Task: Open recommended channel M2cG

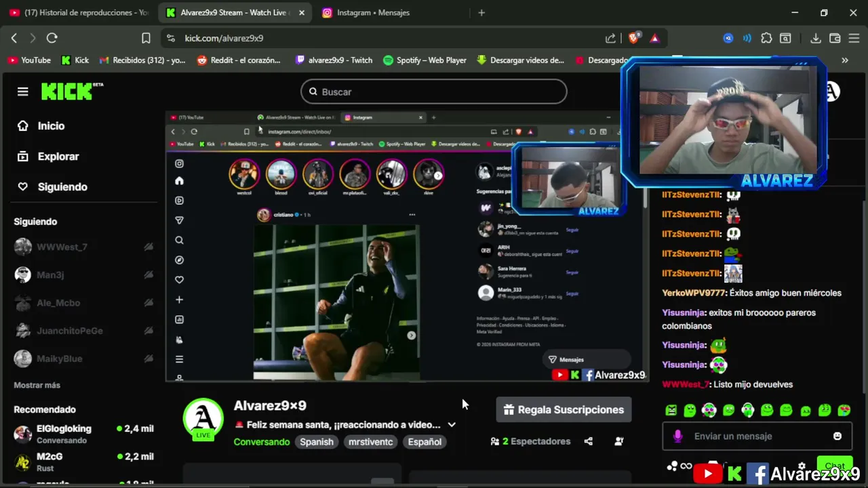Action: 83,462
